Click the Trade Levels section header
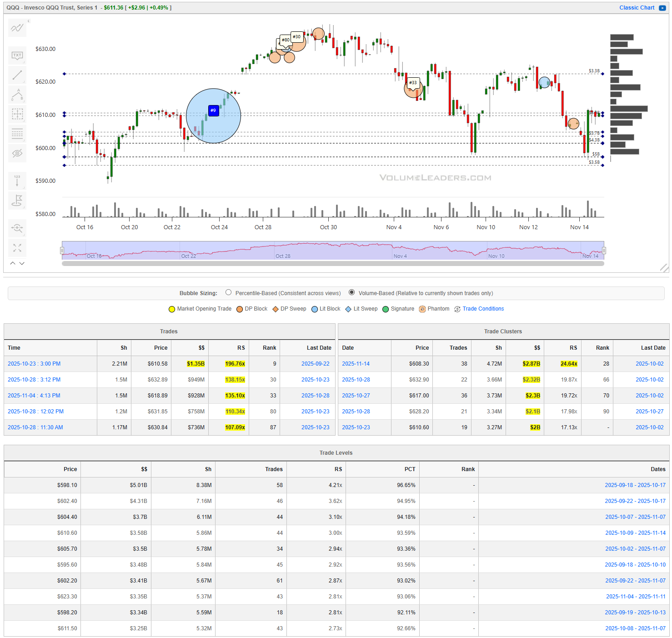672x638 pixels. (336, 453)
